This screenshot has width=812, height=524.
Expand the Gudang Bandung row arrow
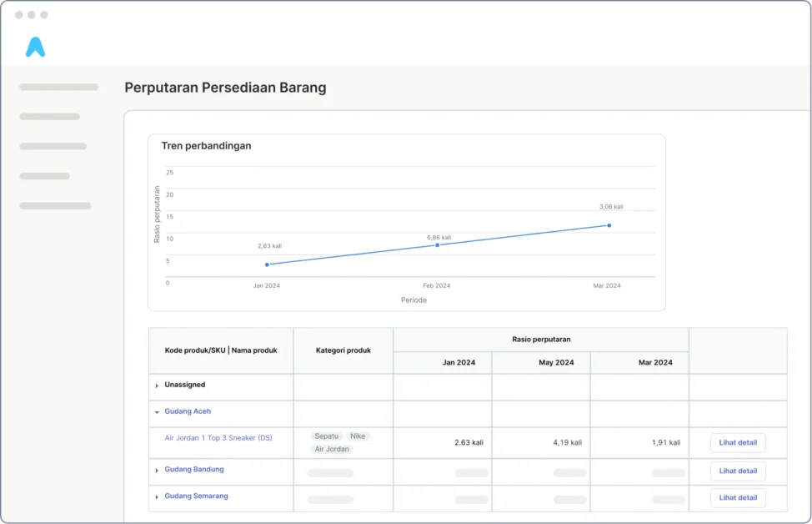click(x=157, y=471)
